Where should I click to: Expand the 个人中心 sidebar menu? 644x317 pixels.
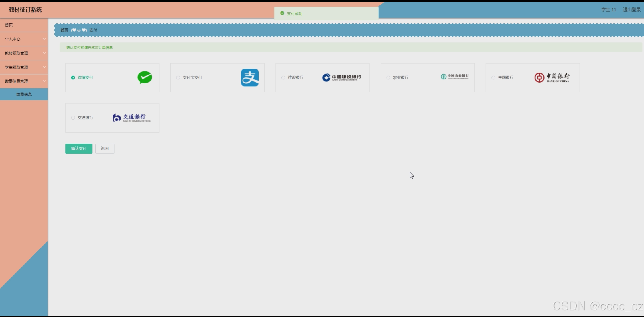click(24, 39)
